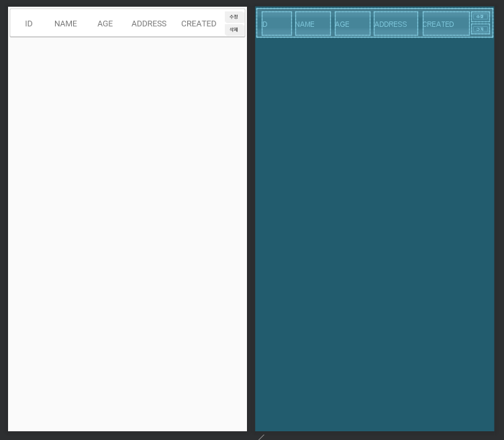Image resolution: width=504 pixels, height=440 pixels.
Task: Click the 수정 button in design view
Action: [234, 17]
